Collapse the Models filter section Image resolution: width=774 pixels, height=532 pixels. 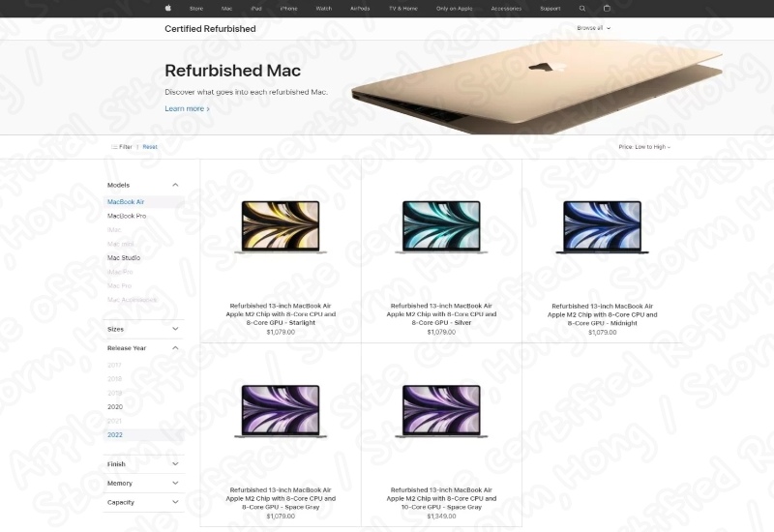[175, 185]
